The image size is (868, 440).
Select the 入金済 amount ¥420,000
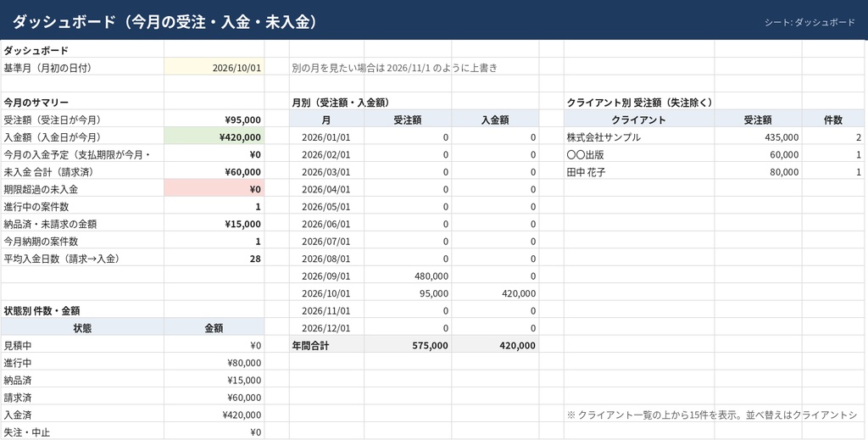pyautogui.click(x=214, y=415)
